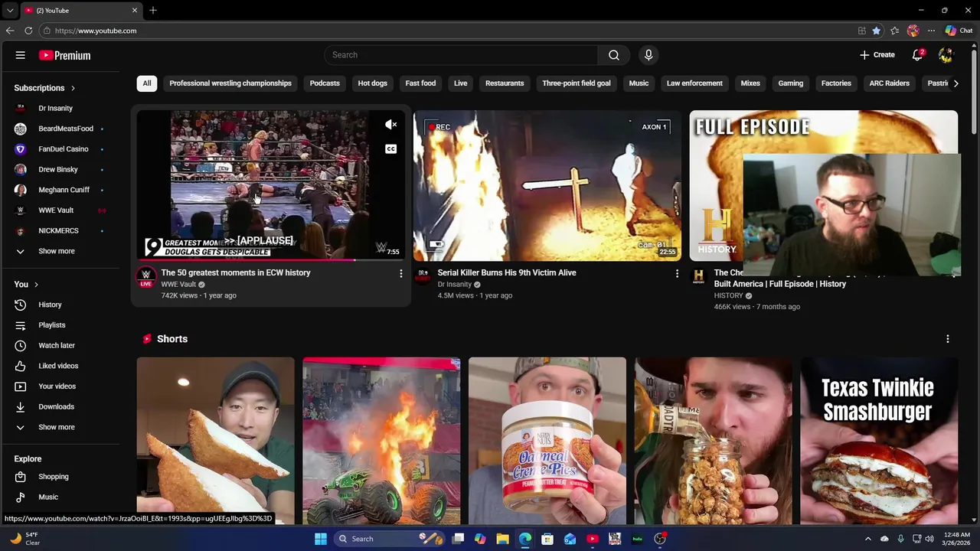Viewport: 980px width, 551px height.
Task: Select the Fast food chip
Action: point(420,83)
